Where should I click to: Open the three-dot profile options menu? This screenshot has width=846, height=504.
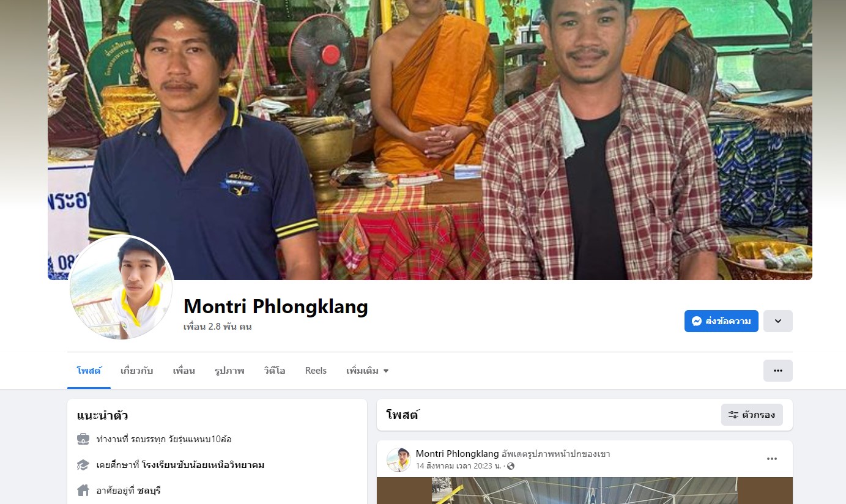pos(777,371)
